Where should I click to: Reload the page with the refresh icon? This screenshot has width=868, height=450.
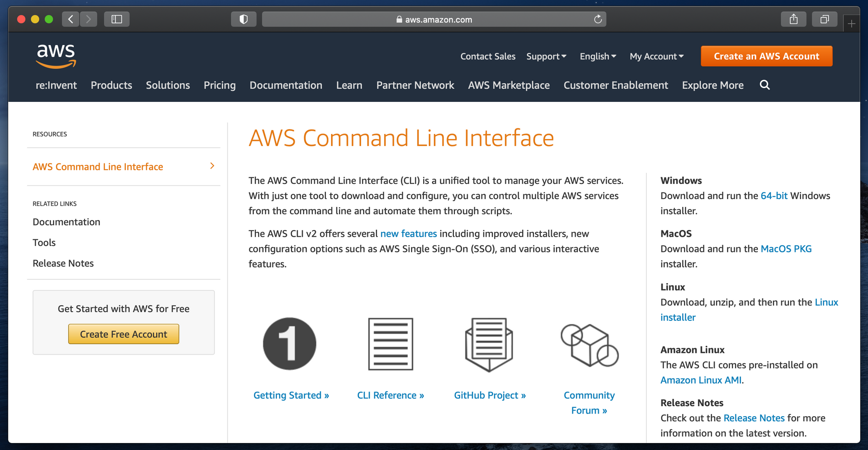598,19
